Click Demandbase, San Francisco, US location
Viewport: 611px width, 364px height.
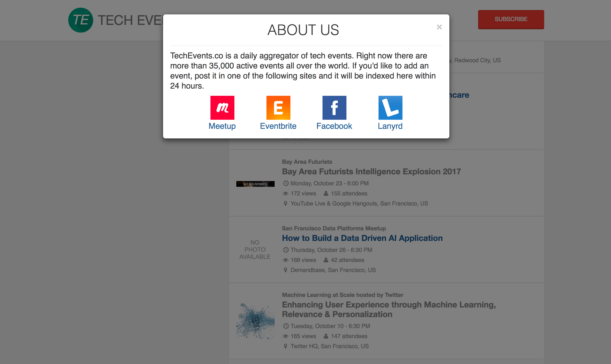pos(333,270)
